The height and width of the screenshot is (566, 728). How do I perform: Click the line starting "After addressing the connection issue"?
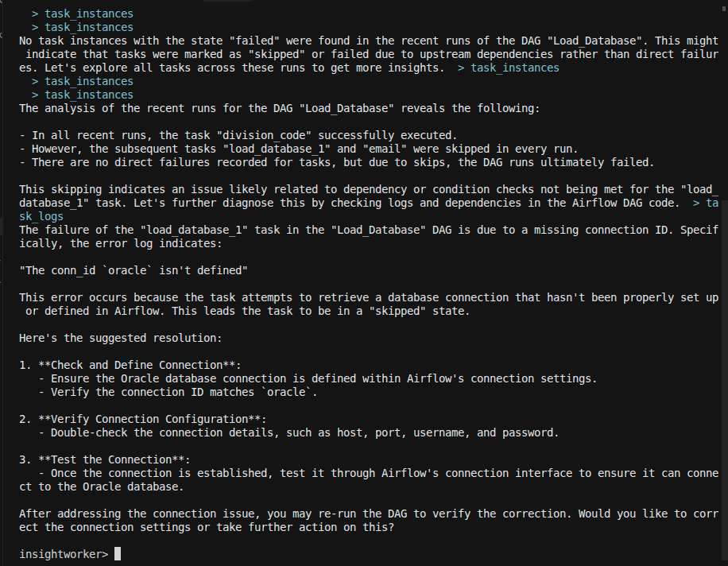pos(369,514)
